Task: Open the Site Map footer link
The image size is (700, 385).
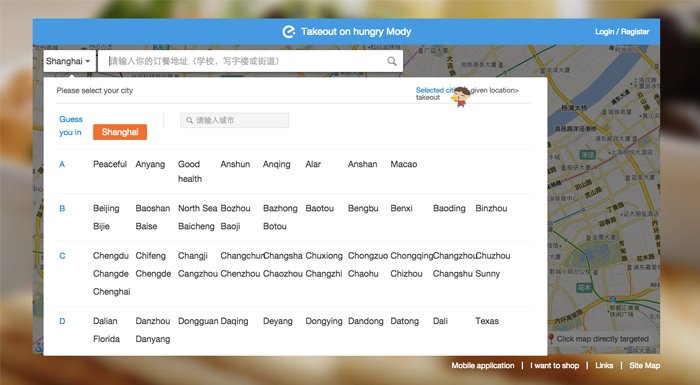Action: click(644, 365)
